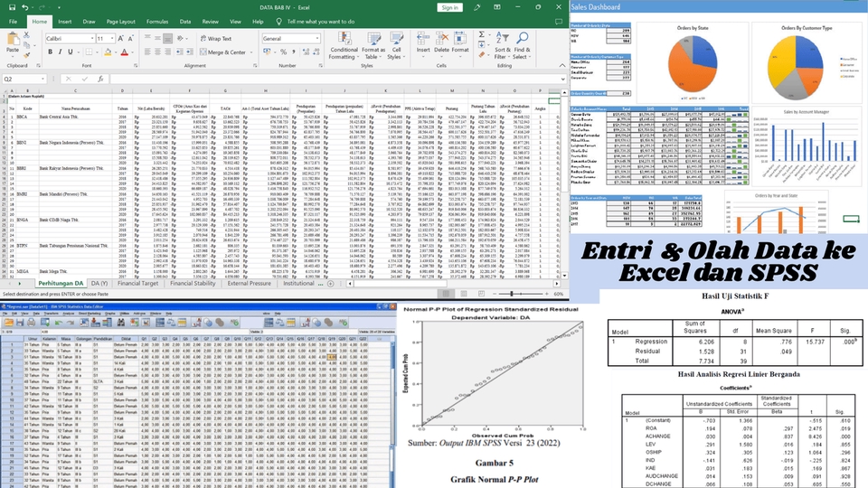Open the General number format dropdown

coord(317,39)
